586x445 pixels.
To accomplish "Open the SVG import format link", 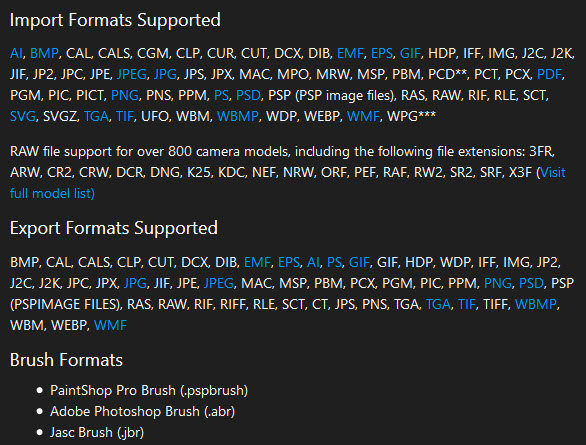I will point(22,116).
